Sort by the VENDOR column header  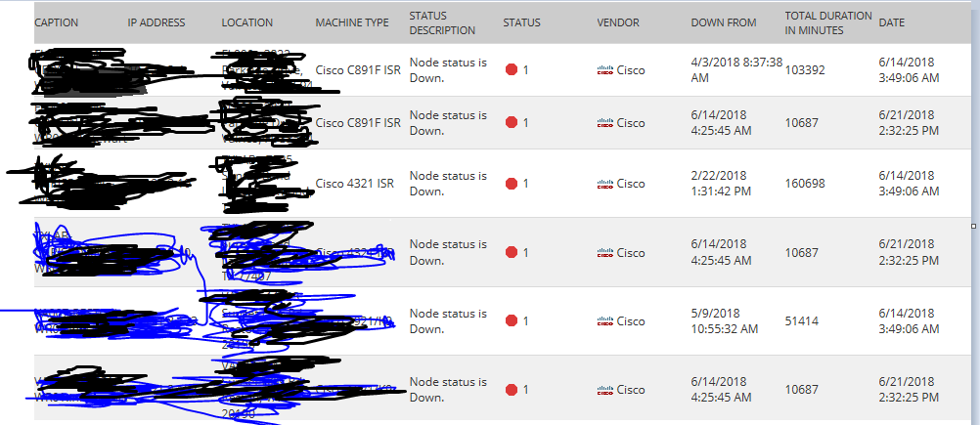pos(618,22)
